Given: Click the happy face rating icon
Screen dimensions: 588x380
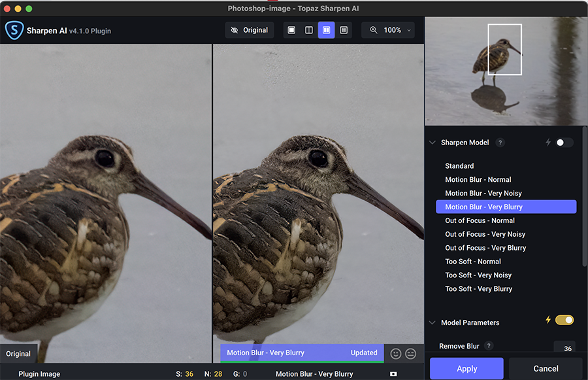Looking at the screenshot, I should pyautogui.click(x=396, y=353).
